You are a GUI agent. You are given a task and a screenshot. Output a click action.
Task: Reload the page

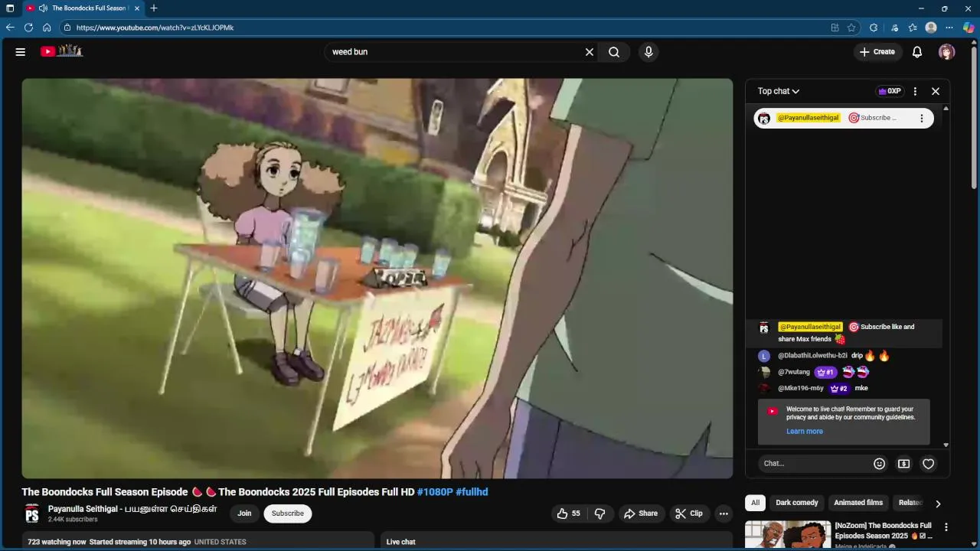point(28,28)
